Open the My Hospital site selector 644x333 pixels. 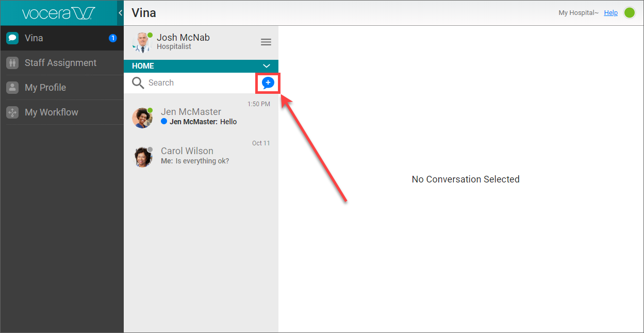[x=578, y=13]
